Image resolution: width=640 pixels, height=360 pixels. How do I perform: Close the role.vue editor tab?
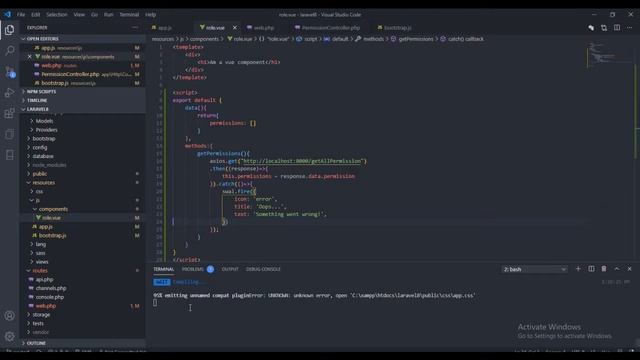235,27
